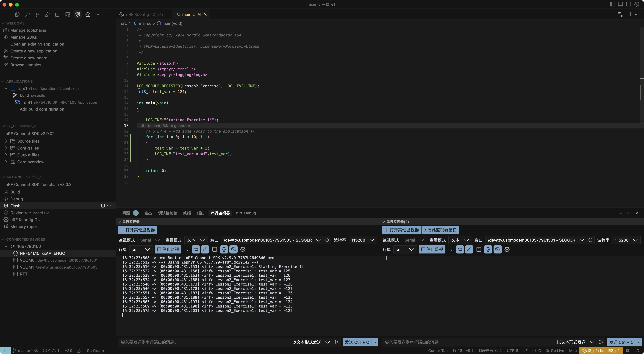Refresh port list in left serial monitor
Viewport: 644px width, 354px height.
[327, 240]
